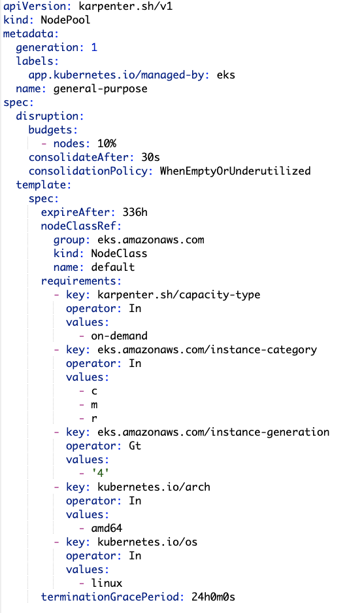Image resolution: width=364 pixels, height=613 pixels.
Task: Click the quoted '4' value
Action: [x=100, y=473]
